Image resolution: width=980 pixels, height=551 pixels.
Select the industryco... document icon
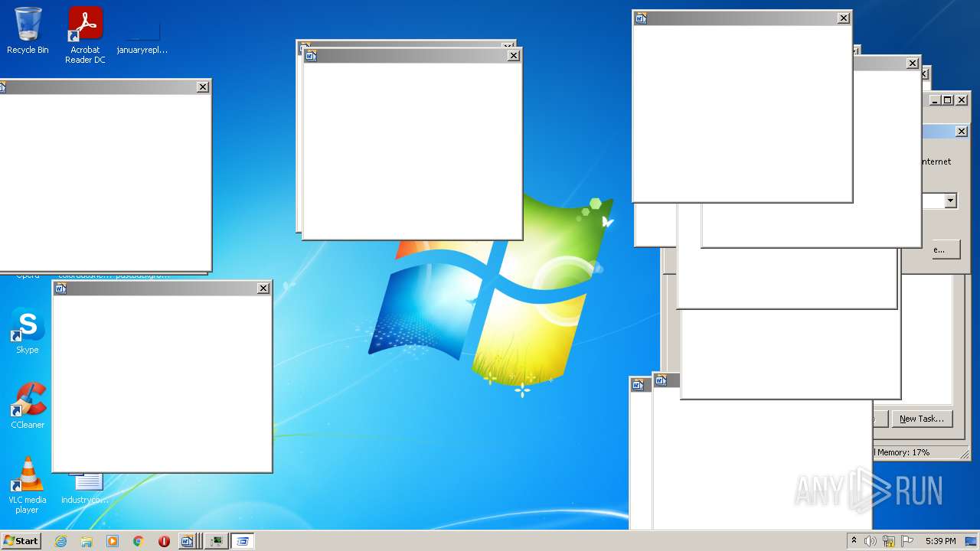(x=86, y=488)
